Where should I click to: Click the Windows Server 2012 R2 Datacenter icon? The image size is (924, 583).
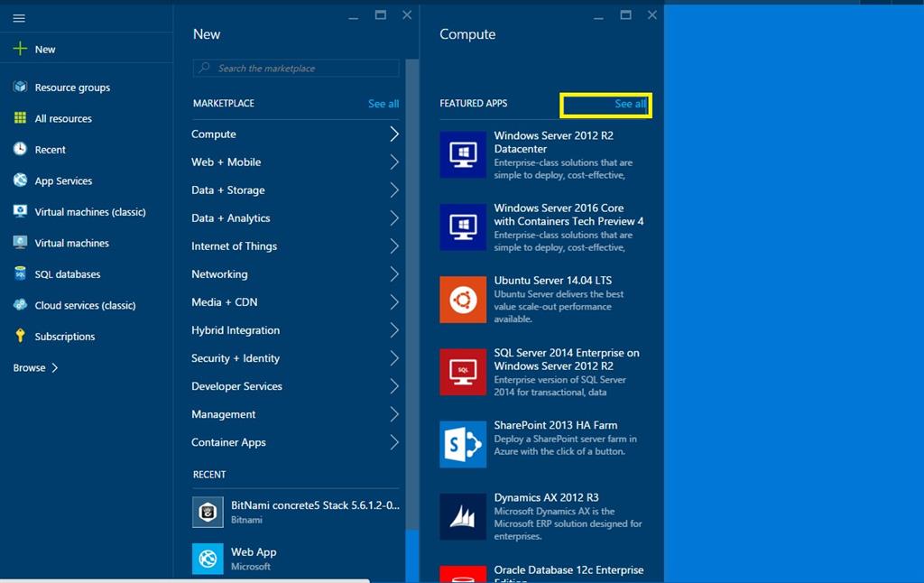coord(463,154)
